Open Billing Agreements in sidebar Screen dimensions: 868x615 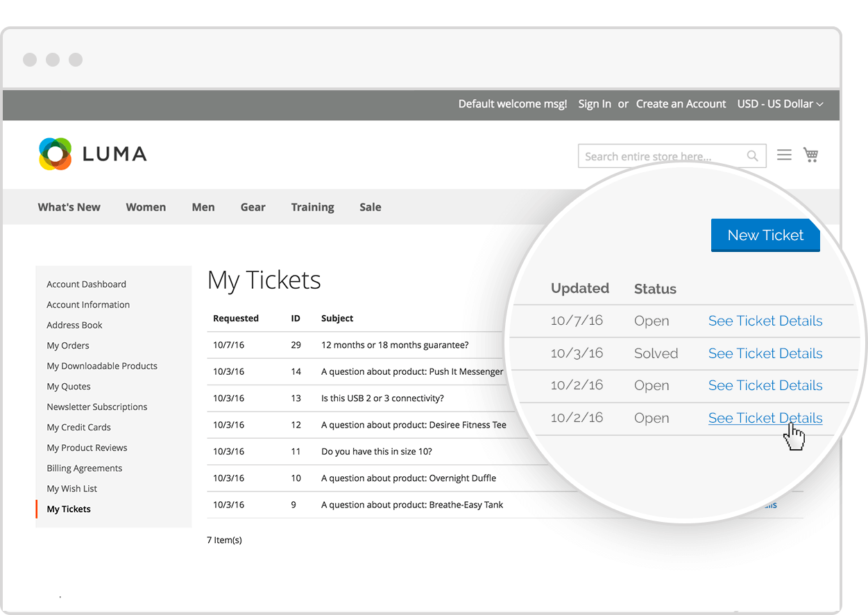(x=84, y=469)
